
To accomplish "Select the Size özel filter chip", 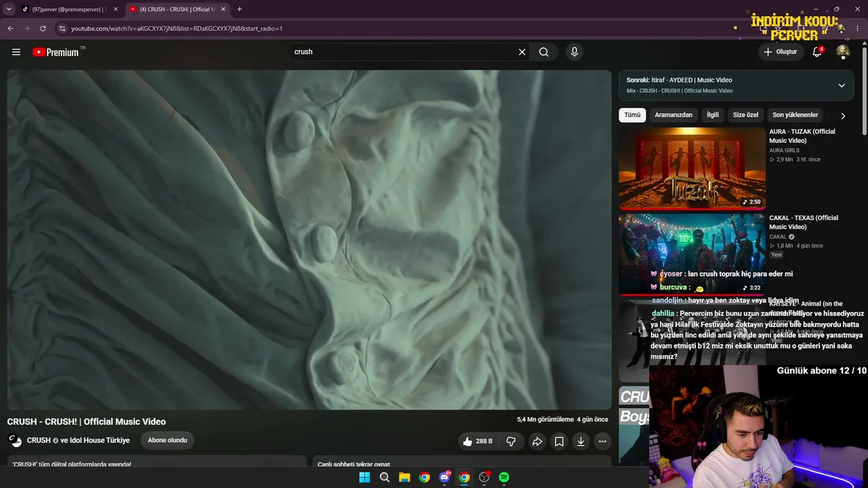I will [x=746, y=115].
